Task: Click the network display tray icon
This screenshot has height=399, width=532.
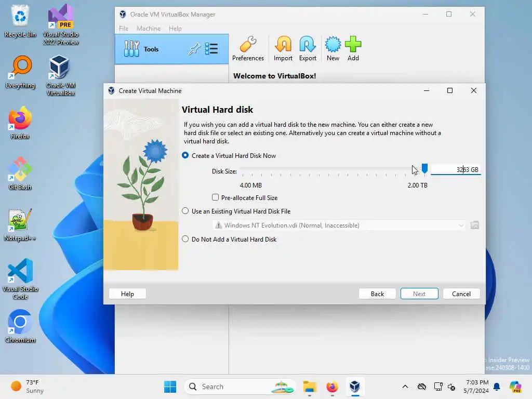Action: tap(438, 387)
